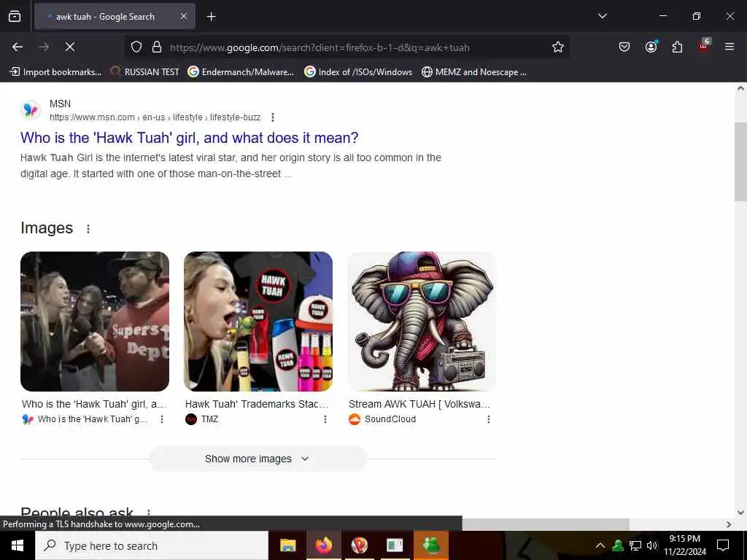Open Firefox application menu
747x560 pixels.
pos(729,47)
